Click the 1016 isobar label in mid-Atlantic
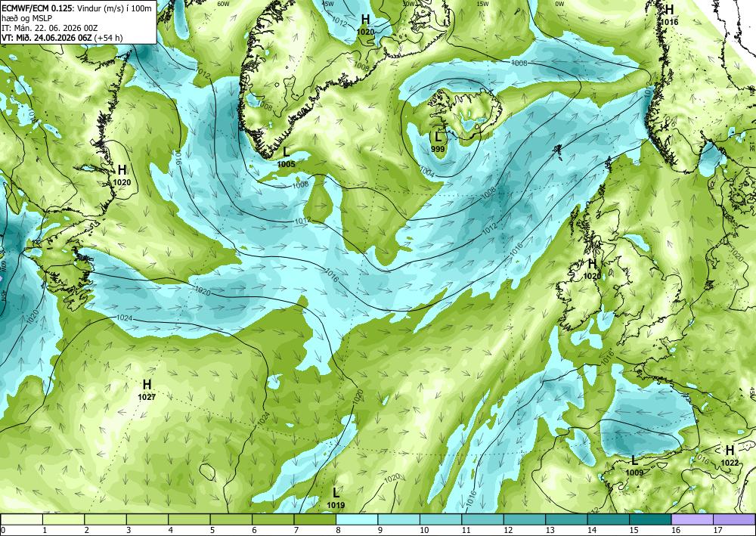The height and width of the screenshot is (536, 756). 332,275
